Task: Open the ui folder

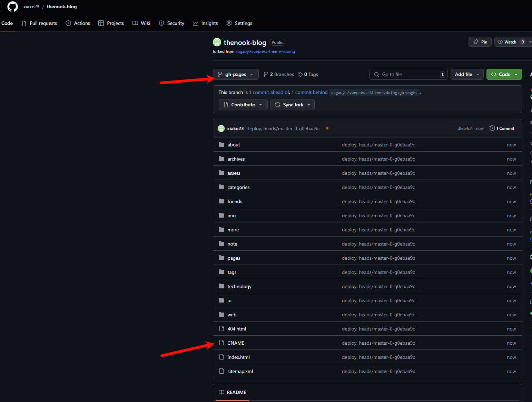Action: 229,300
